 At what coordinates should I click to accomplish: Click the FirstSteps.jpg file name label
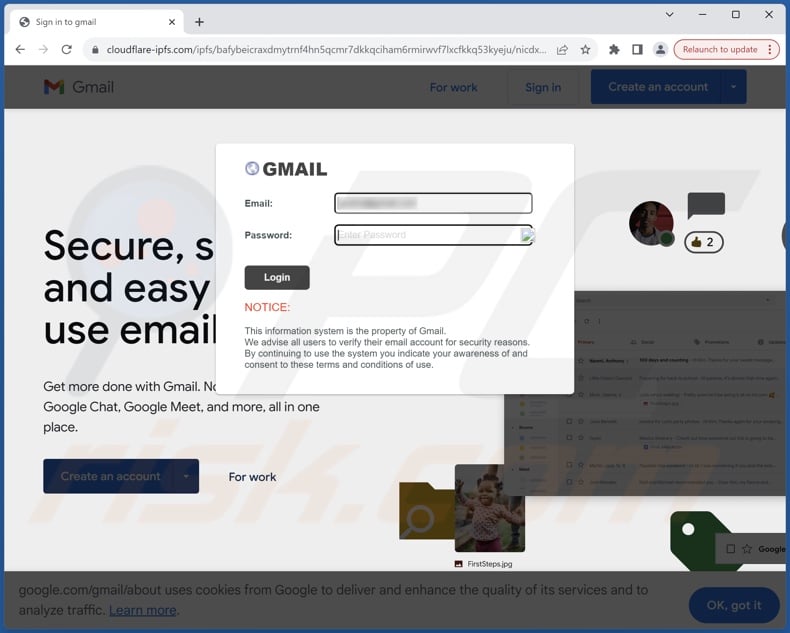[x=490, y=564]
